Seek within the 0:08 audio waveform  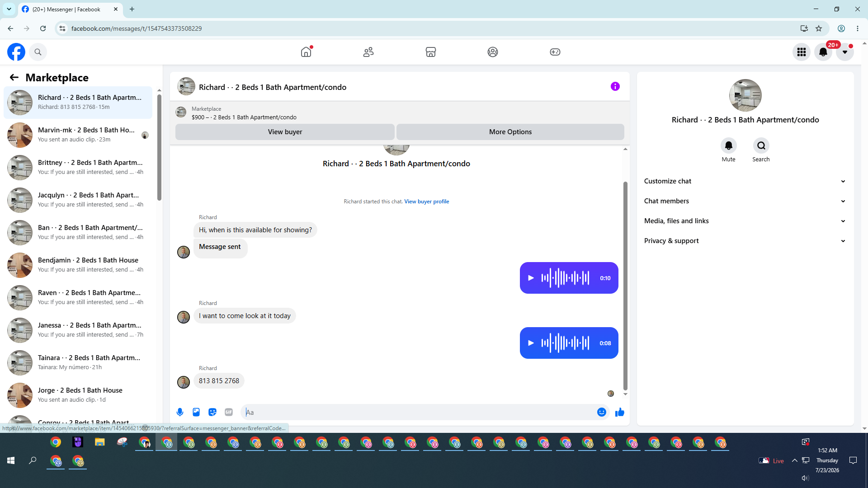click(566, 343)
